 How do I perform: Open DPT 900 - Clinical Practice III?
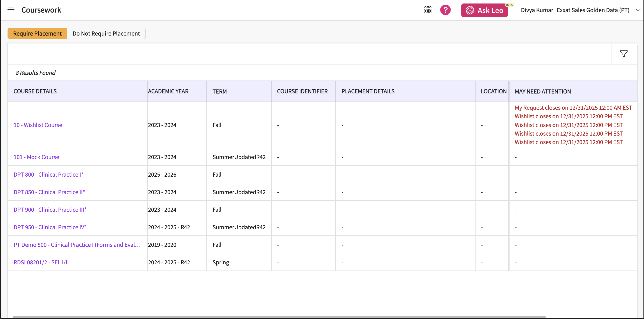[x=50, y=210]
